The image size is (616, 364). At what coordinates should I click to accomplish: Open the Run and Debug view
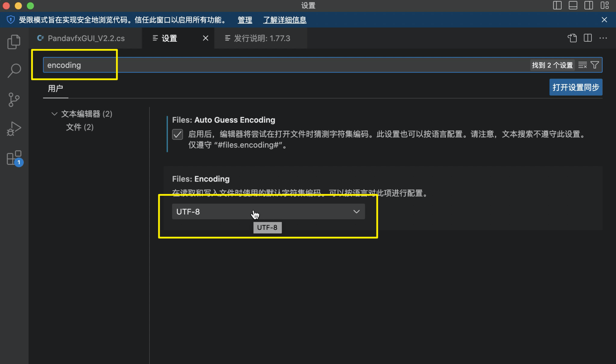tap(14, 129)
